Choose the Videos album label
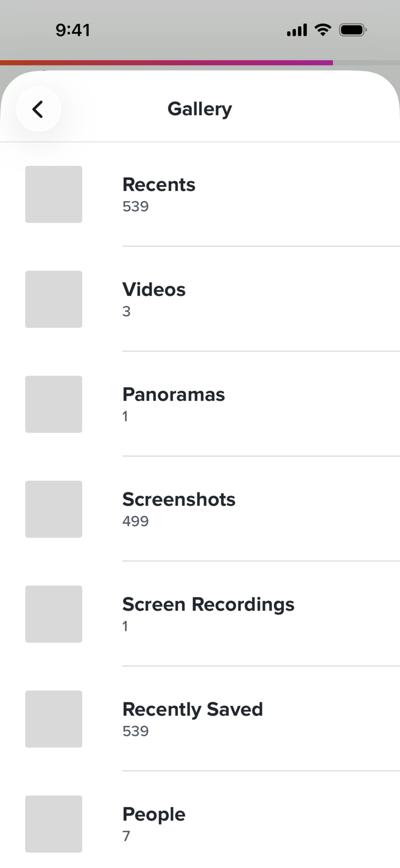Viewport: 400px width, 868px height. (154, 289)
